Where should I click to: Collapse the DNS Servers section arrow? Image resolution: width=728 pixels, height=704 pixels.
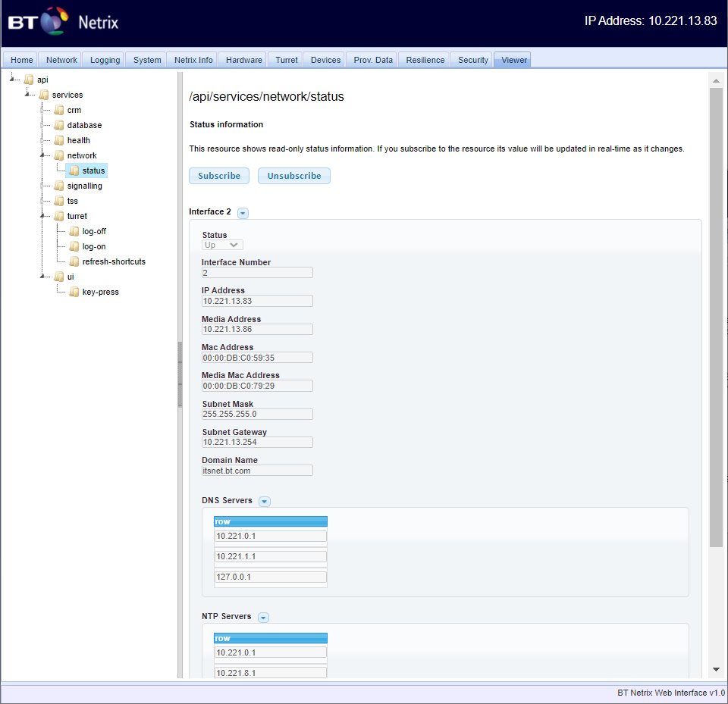(x=264, y=501)
